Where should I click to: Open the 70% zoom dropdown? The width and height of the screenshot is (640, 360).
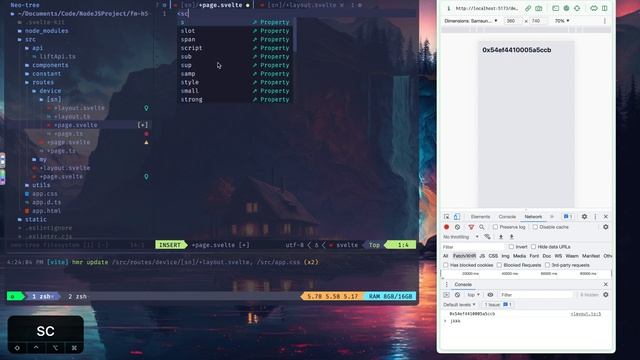pos(562,21)
